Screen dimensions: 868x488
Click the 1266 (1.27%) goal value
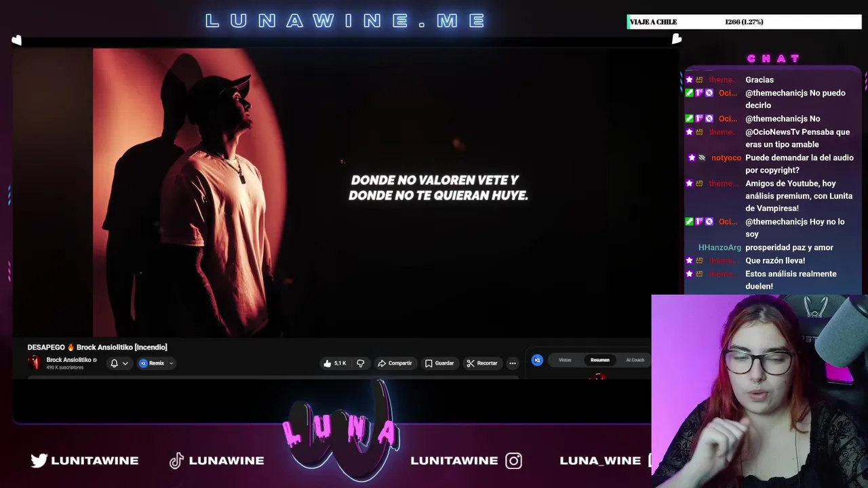pos(744,22)
